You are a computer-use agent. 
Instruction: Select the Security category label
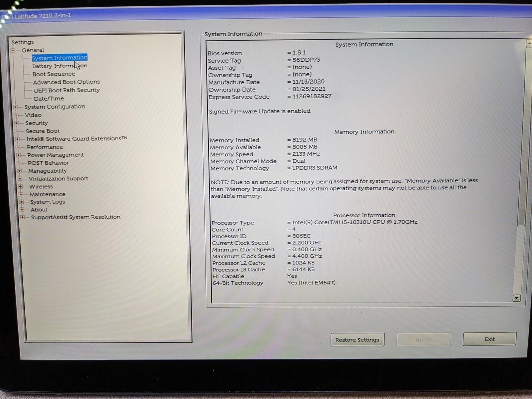37,123
